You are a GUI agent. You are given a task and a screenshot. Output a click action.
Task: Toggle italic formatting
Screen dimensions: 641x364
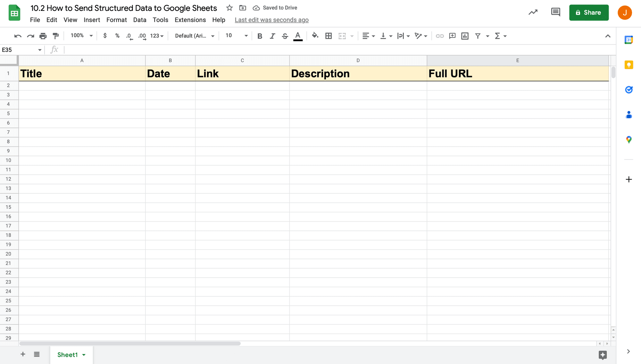pyautogui.click(x=272, y=36)
